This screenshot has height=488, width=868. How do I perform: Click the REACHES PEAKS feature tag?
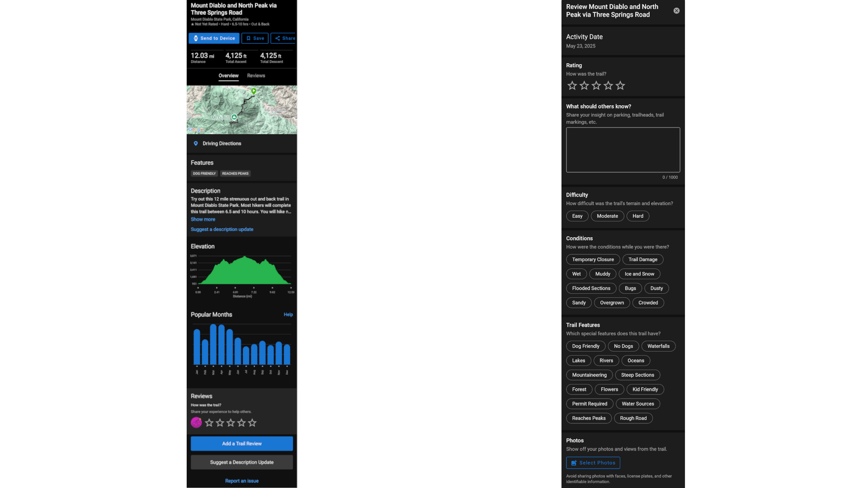point(235,174)
